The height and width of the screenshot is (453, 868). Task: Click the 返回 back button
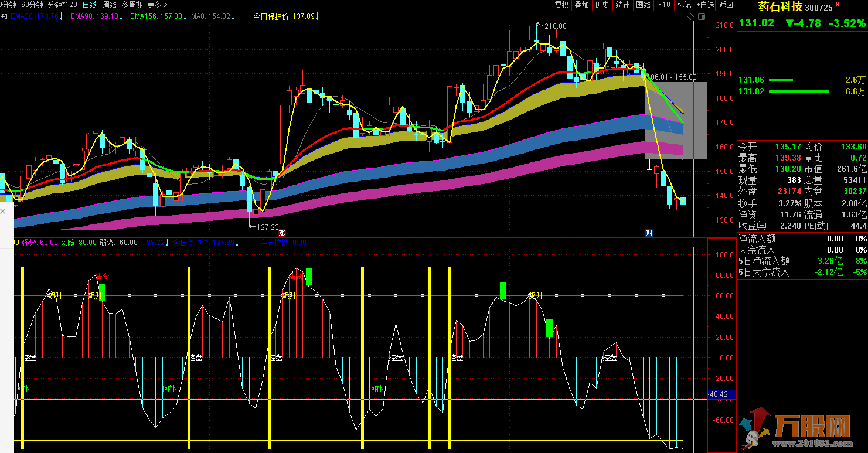pyautogui.click(x=726, y=5)
